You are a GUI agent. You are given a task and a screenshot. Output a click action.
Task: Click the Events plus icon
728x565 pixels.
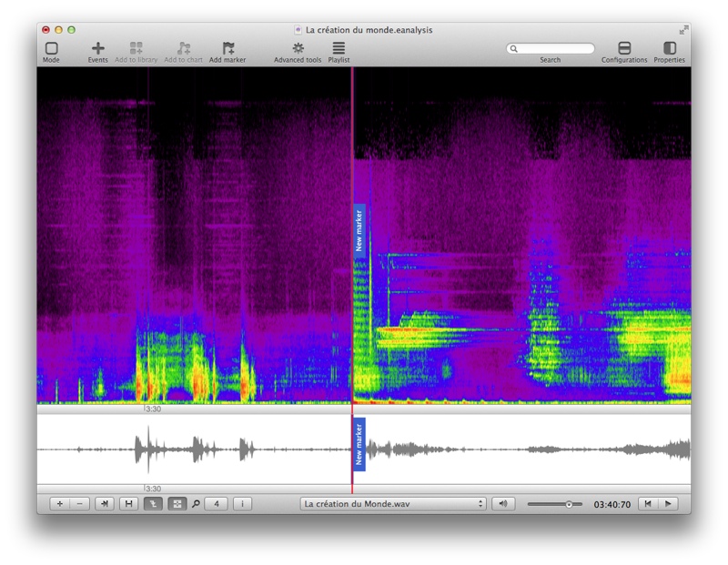click(98, 48)
